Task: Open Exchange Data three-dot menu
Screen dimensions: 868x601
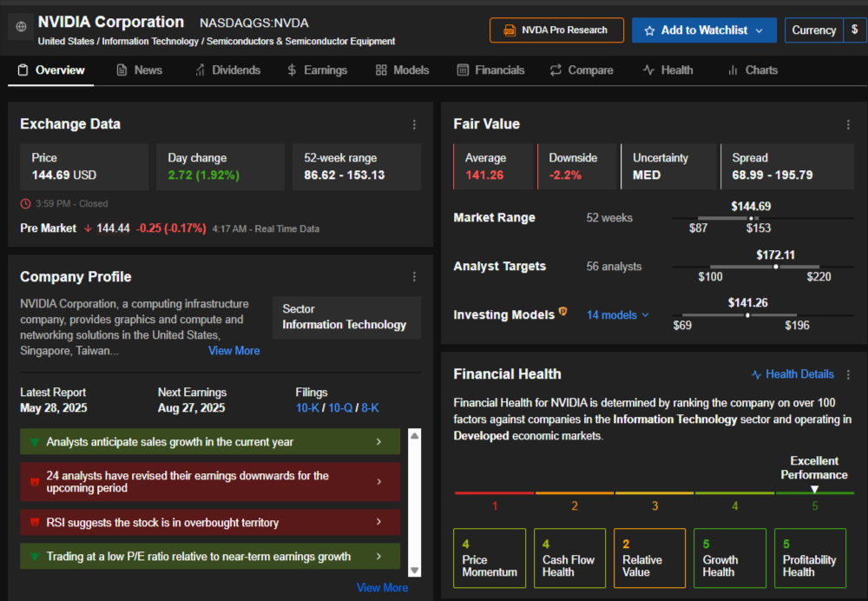Action: [x=414, y=125]
